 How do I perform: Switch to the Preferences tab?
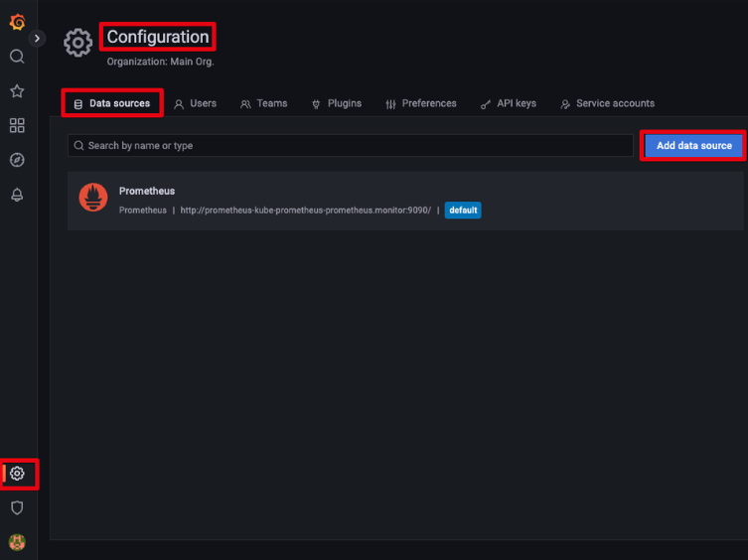[421, 103]
